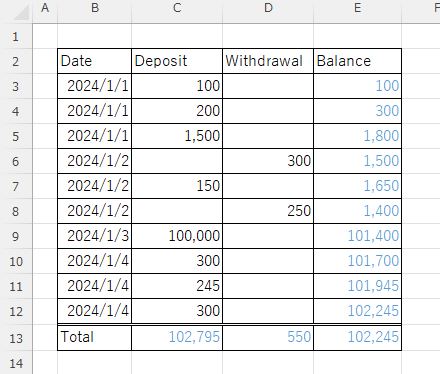Viewport: 440px width, 374px height.
Task: Click deposit value 1,500 in row 5
Action: (177, 136)
